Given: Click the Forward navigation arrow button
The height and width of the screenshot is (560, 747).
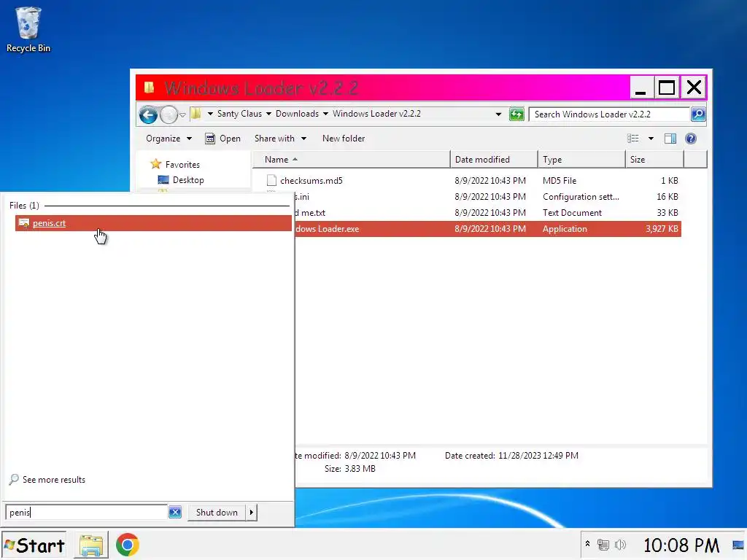Looking at the screenshot, I should [169, 114].
